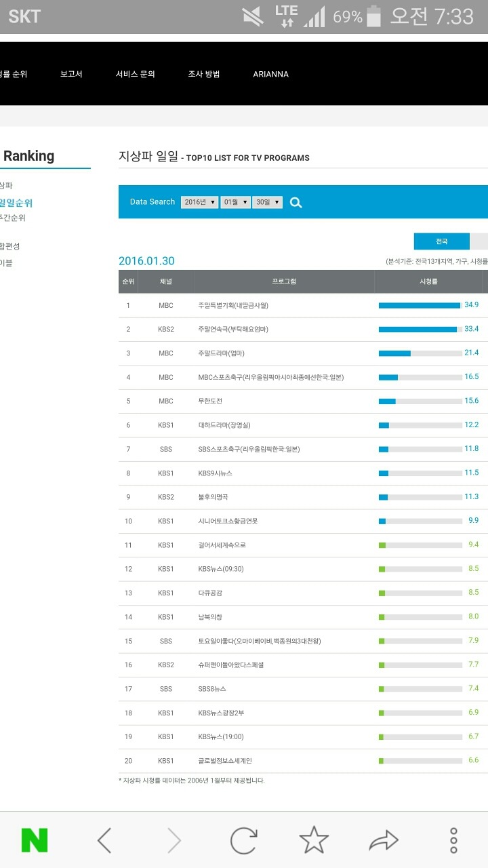Tap the battery status icon

coord(373,16)
